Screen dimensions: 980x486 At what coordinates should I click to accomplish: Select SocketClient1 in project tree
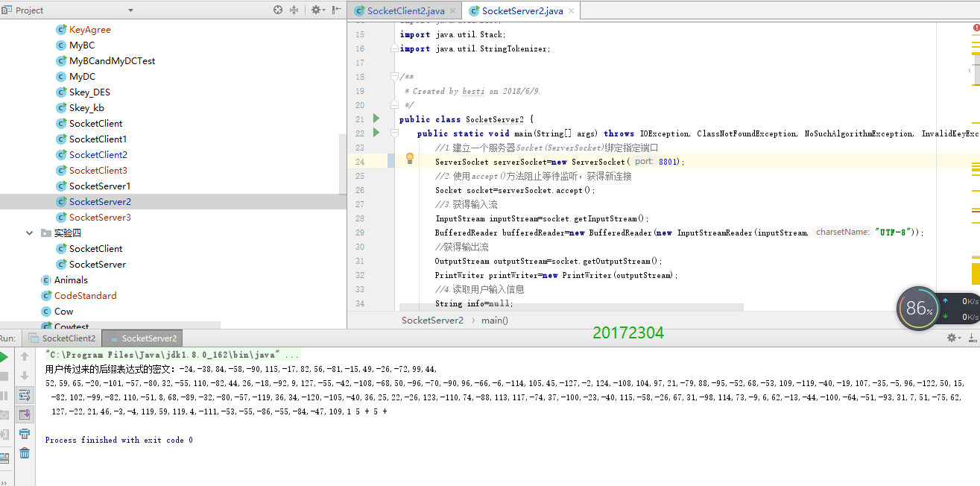98,139
